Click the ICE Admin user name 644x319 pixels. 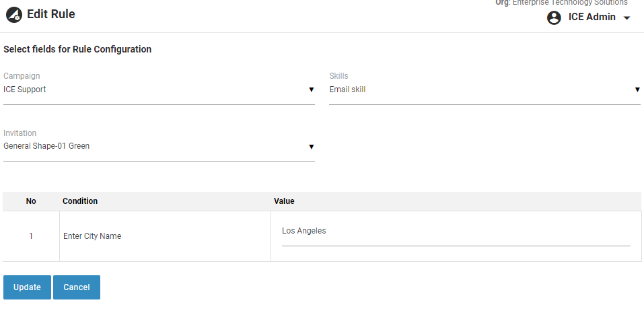(592, 17)
